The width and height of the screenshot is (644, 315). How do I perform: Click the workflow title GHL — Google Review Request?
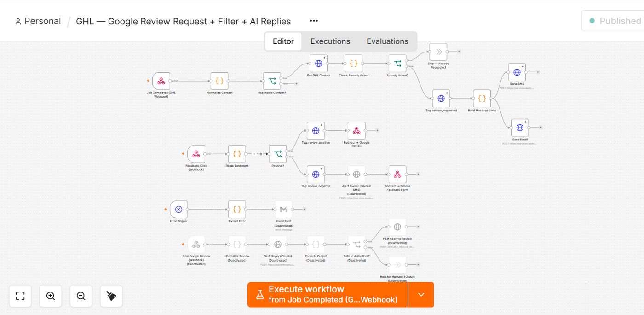[184, 21]
